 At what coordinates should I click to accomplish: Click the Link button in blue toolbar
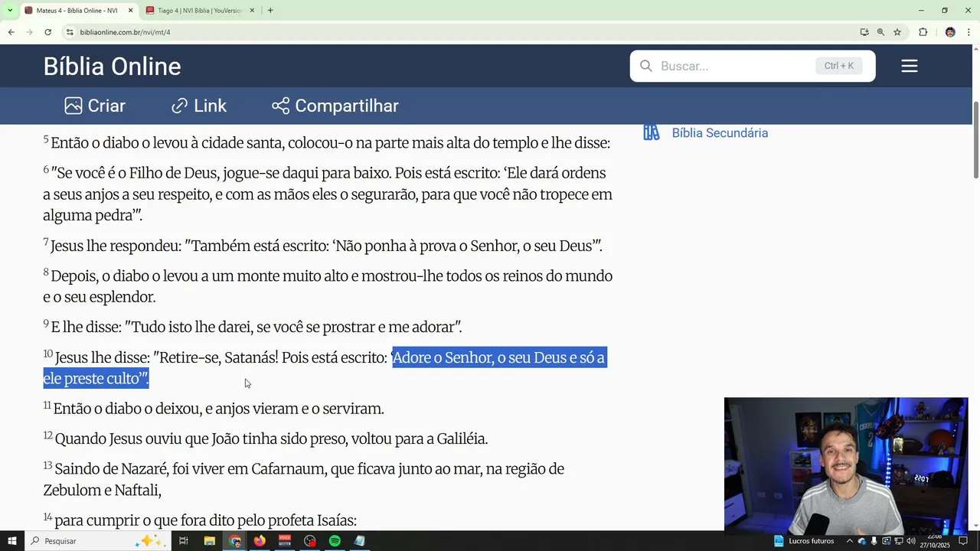pyautogui.click(x=199, y=106)
